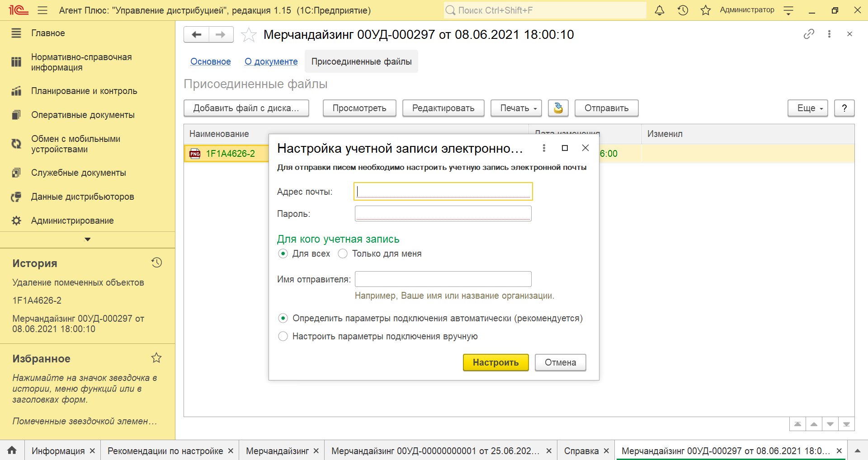Click Редактировать button
The image size is (868, 460).
tap(443, 108)
